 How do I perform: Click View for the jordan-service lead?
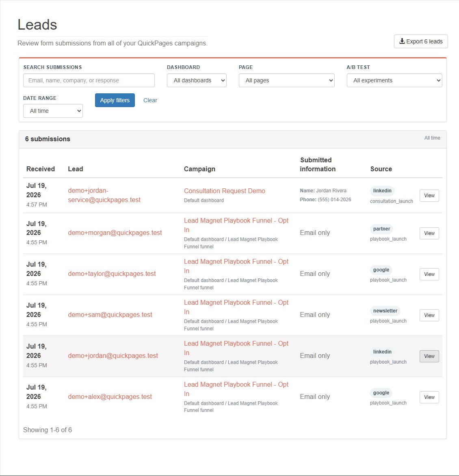click(x=429, y=196)
